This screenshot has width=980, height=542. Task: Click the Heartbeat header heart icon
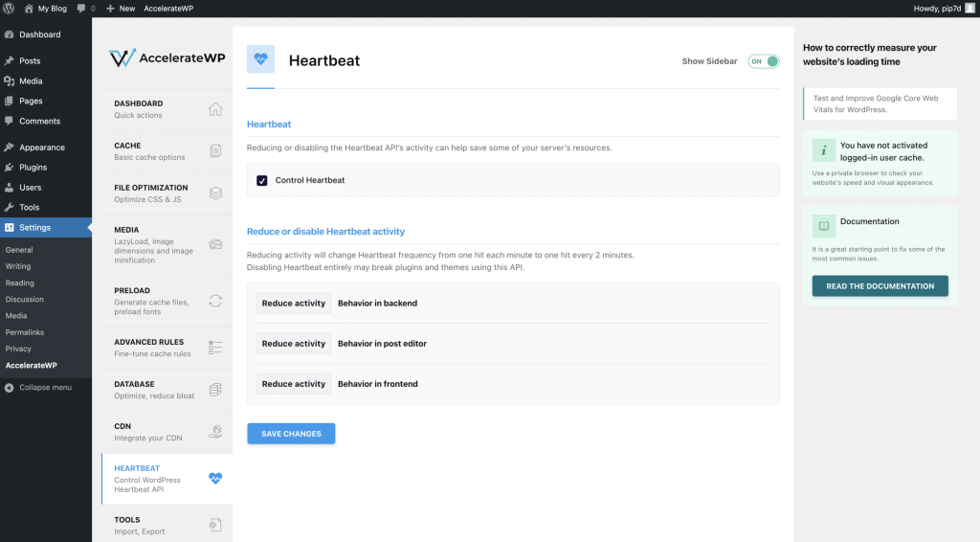(x=260, y=59)
